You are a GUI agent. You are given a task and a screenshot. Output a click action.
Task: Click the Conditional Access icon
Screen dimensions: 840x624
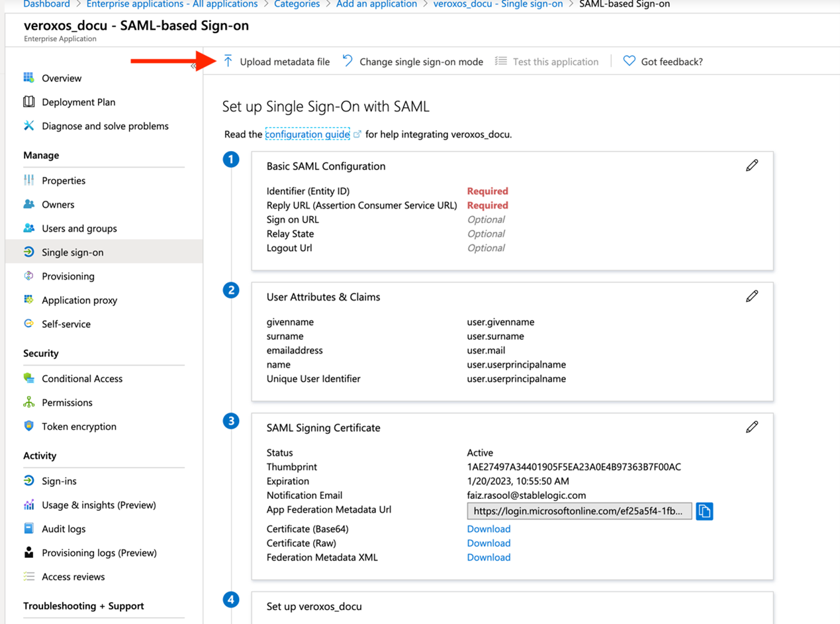(x=28, y=378)
